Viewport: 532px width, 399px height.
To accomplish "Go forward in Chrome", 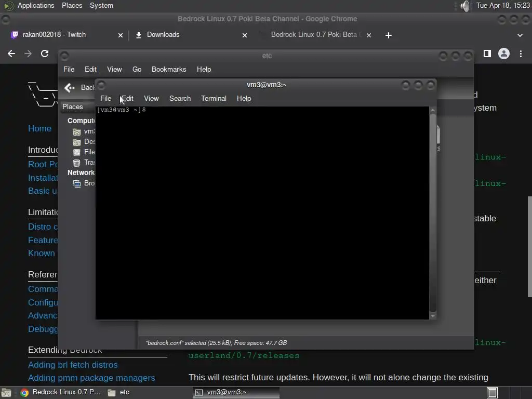I will pyautogui.click(x=28, y=54).
